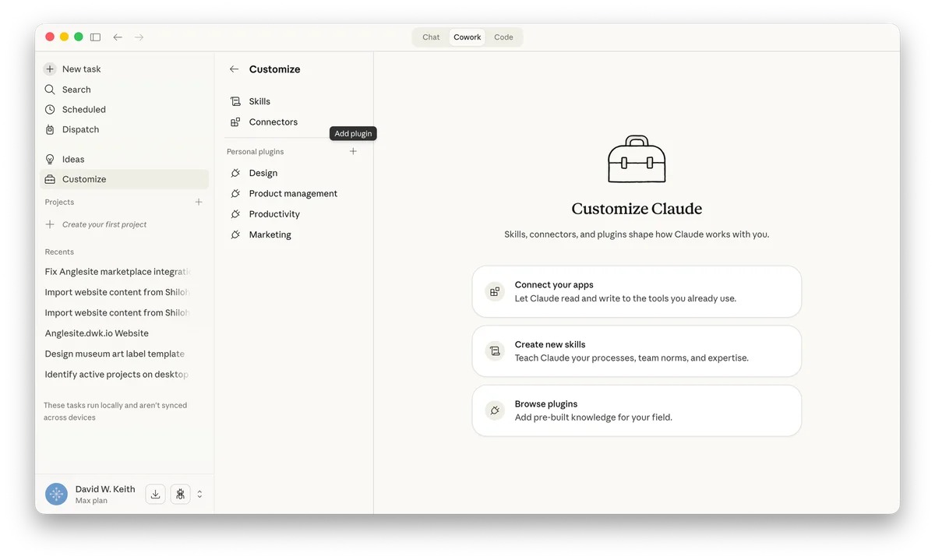Viewport: 935px width, 560px height.
Task: Select the Skills icon in Customize panel
Action: (235, 101)
